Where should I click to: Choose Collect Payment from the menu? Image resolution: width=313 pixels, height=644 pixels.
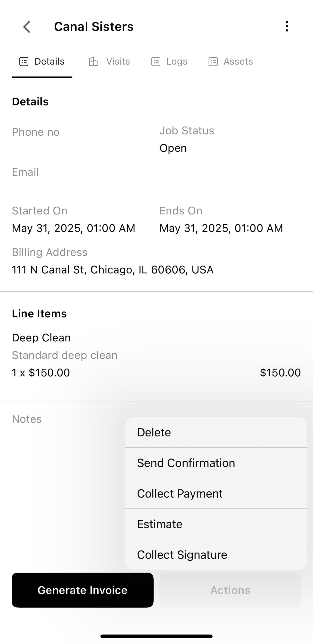point(216,493)
